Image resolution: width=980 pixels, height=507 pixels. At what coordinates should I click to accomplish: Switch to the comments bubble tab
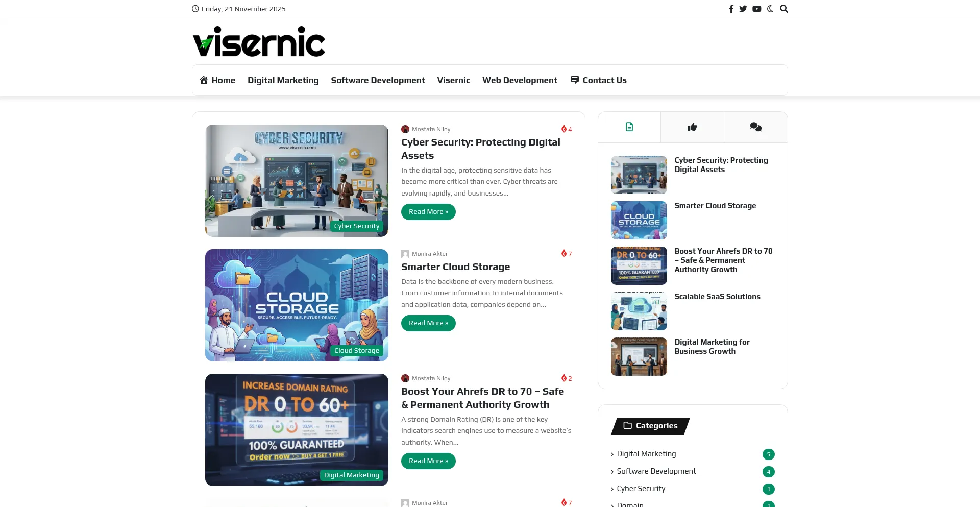point(755,127)
